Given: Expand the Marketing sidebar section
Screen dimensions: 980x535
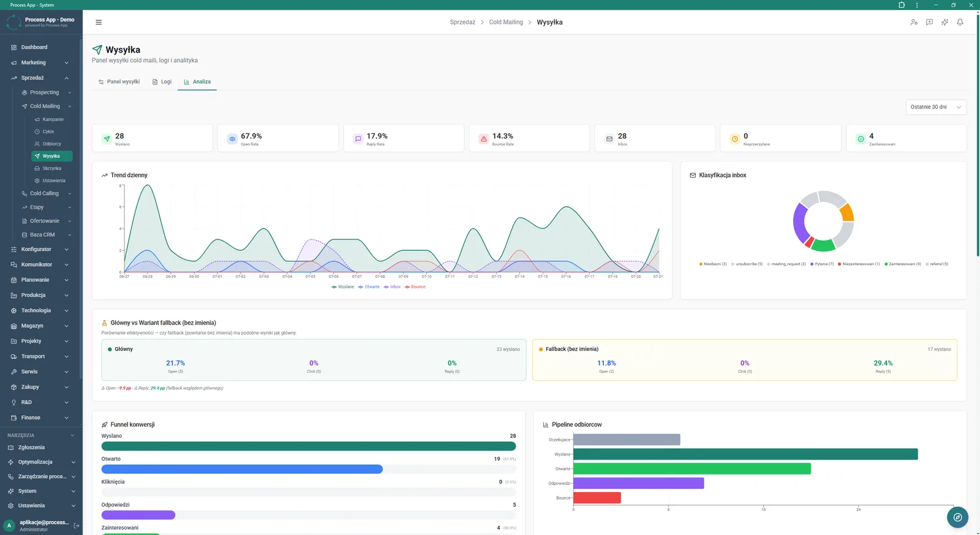Looking at the screenshot, I should [x=40, y=62].
